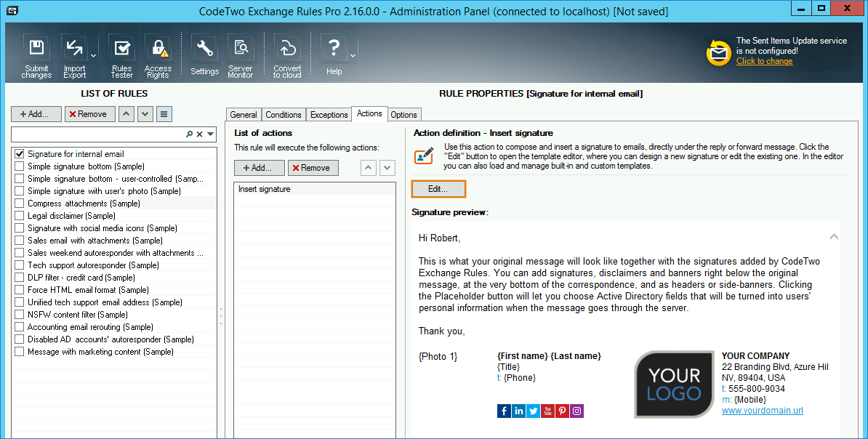Screen dimensions: 868x439
Task: Toggle the rules list view mode button
Action: pos(164,114)
